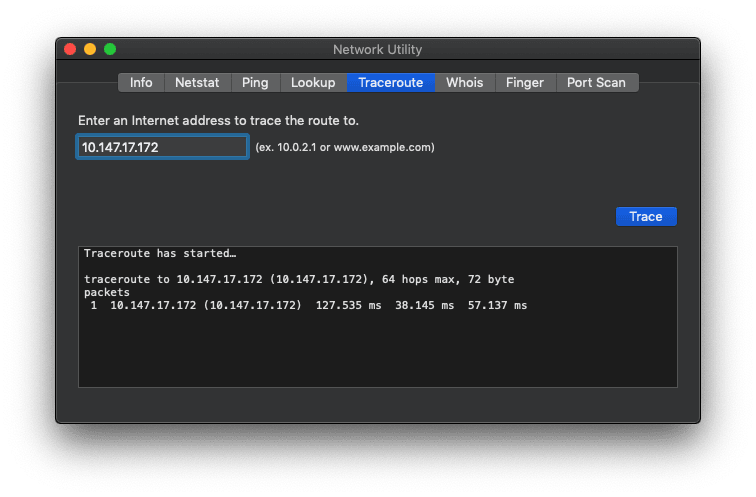Select the Ping tab
Image resolution: width=756 pixels, height=497 pixels.
pyautogui.click(x=255, y=82)
